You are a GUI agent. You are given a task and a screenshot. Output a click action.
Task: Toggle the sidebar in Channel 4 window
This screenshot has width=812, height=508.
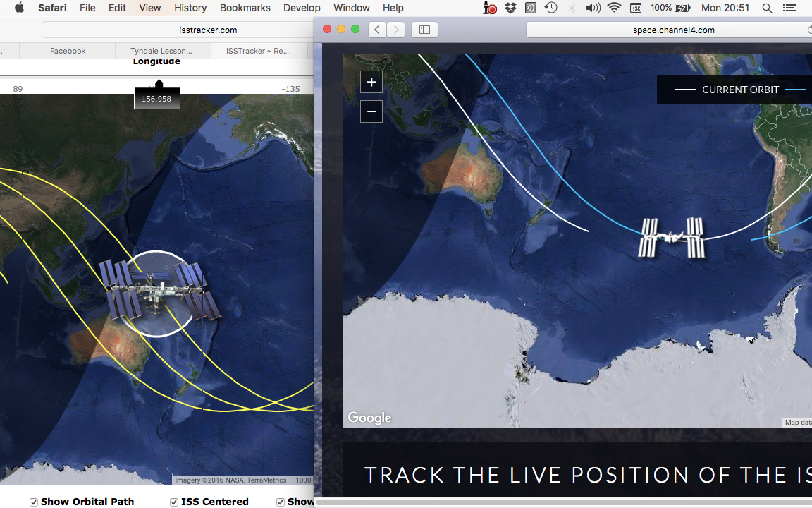424,30
